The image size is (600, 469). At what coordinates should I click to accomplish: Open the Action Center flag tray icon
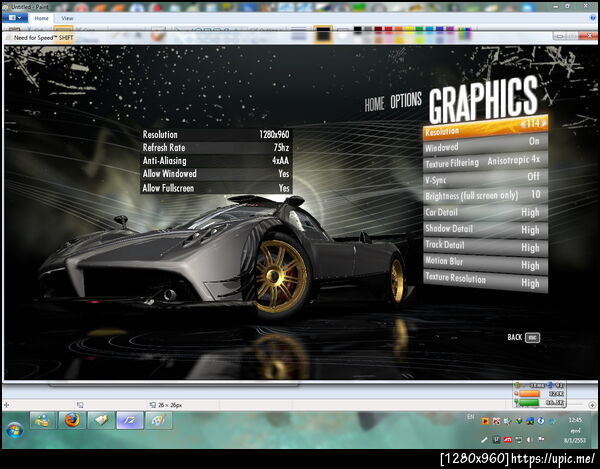tap(541, 440)
